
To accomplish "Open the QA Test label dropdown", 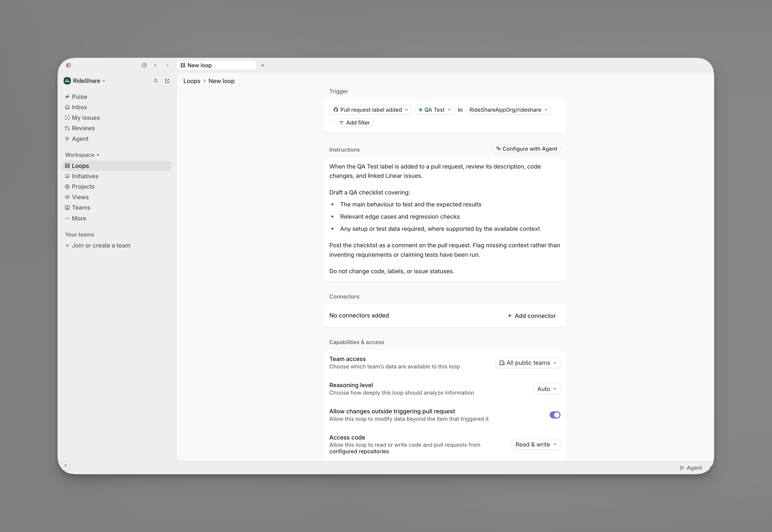I will click(x=435, y=110).
